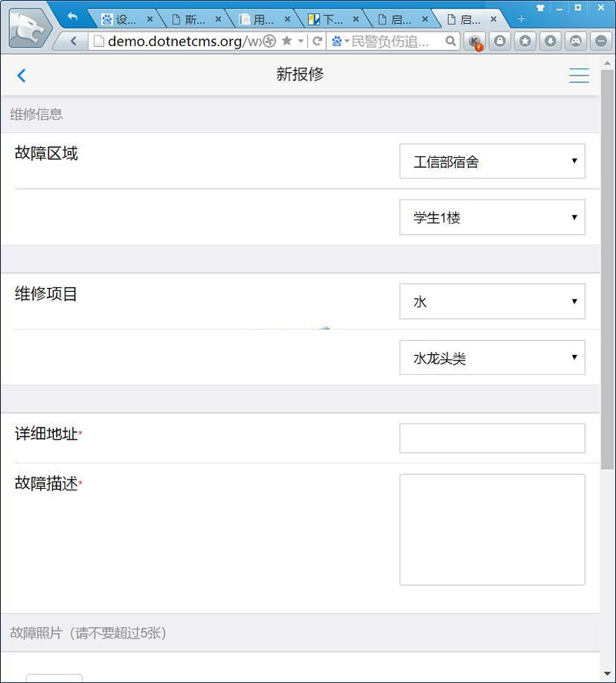Open a new tab with the plus button
Screen dimensions: 616x683
click(522, 18)
